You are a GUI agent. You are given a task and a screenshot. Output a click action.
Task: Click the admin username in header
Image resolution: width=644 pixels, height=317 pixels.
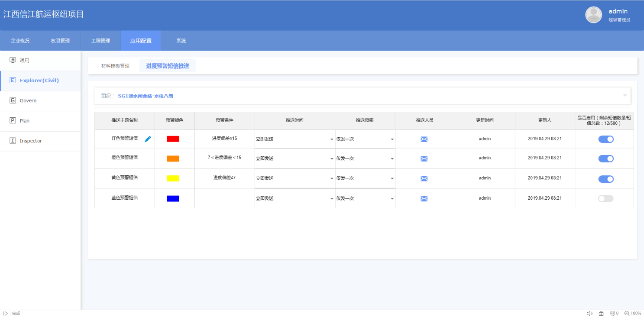tap(618, 12)
